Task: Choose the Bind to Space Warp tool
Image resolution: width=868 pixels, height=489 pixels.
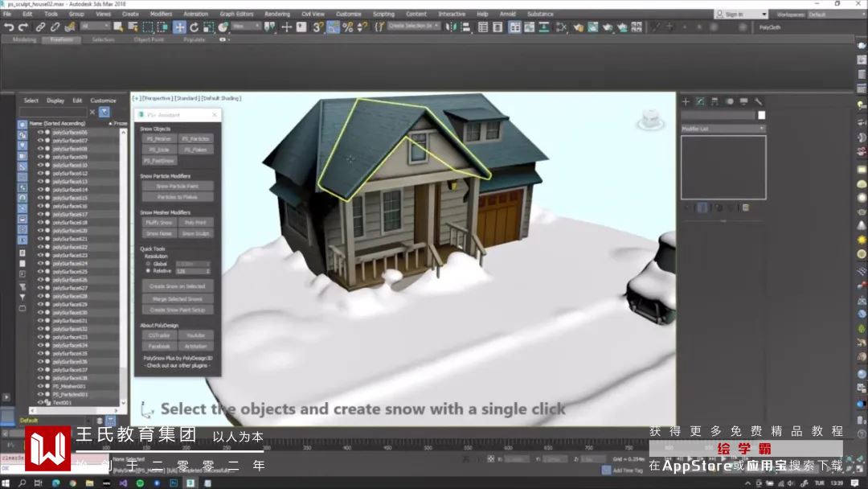Action: point(70,27)
